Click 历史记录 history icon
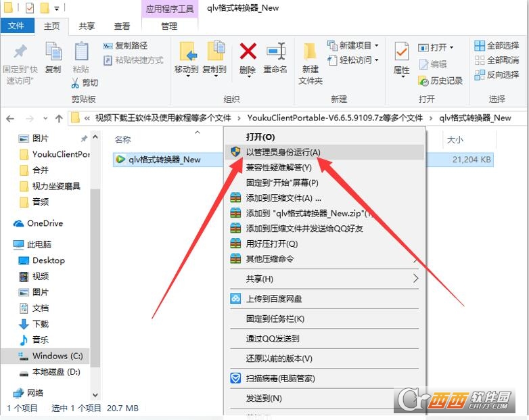Screen dimensions: 529x420 pos(423,81)
